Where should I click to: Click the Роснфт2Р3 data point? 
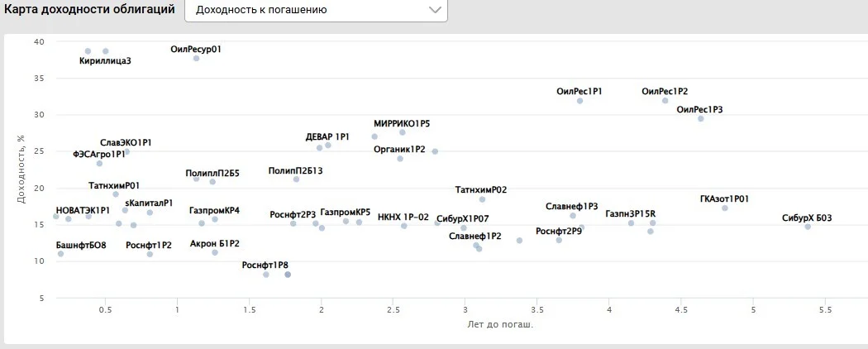point(293,223)
